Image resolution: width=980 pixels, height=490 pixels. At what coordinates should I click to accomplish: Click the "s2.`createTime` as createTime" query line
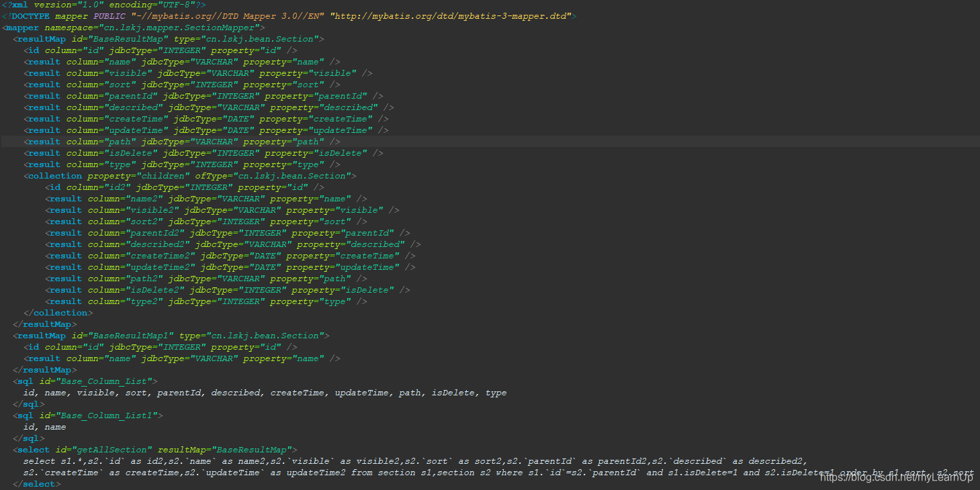pos(498,473)
